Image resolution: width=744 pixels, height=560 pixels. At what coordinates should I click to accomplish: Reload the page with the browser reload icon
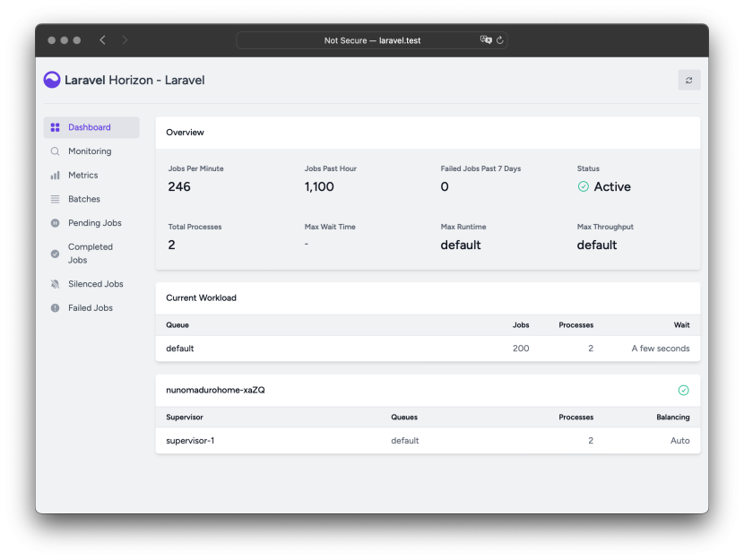(x=500, y=39)
